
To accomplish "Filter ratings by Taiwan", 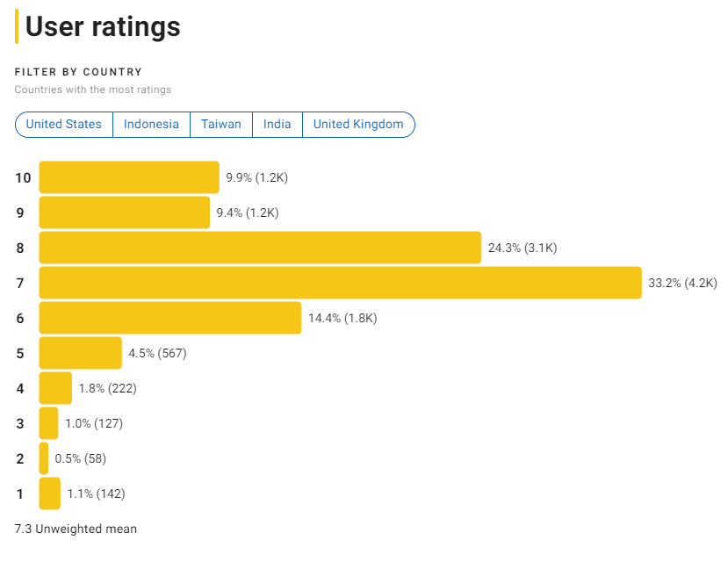I will pyautogui.click(x=221, y=124).
